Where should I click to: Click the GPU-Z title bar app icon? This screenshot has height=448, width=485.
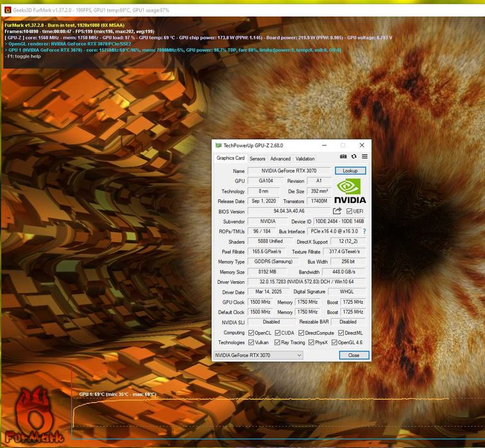tap(219, 145)
